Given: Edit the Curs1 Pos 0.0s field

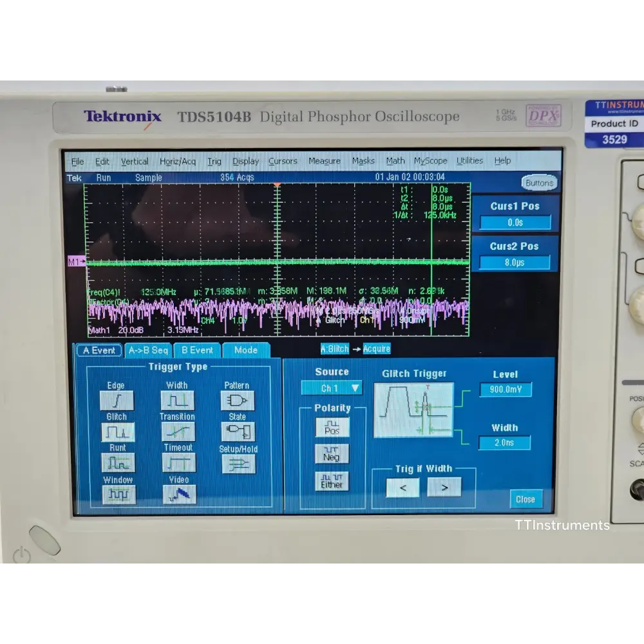Looking at the screenshot, I should click(x=515, y=223).
